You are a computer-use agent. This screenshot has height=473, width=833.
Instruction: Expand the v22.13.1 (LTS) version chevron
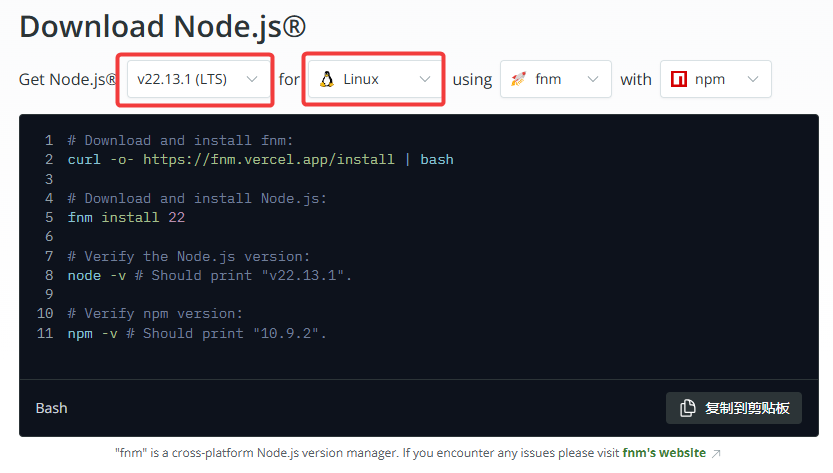(253, 79)
